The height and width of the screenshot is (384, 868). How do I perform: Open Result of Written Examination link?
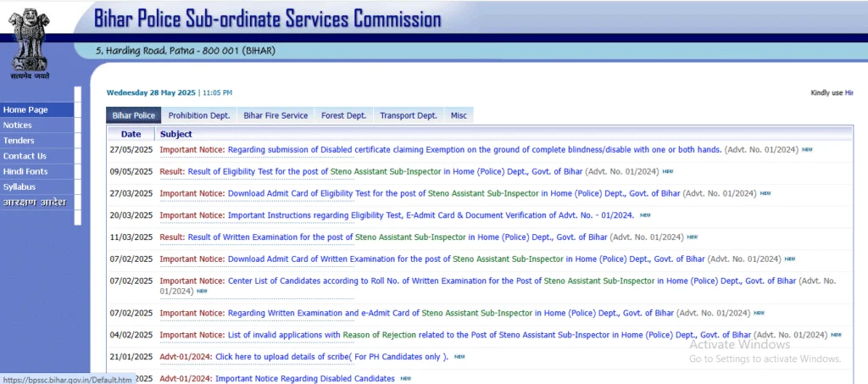pos(398,237)
